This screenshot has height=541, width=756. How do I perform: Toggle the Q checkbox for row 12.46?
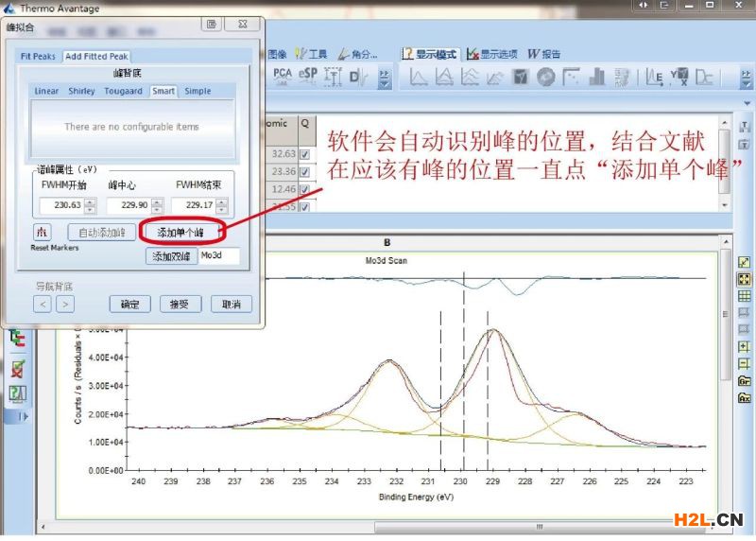[304, 189]
